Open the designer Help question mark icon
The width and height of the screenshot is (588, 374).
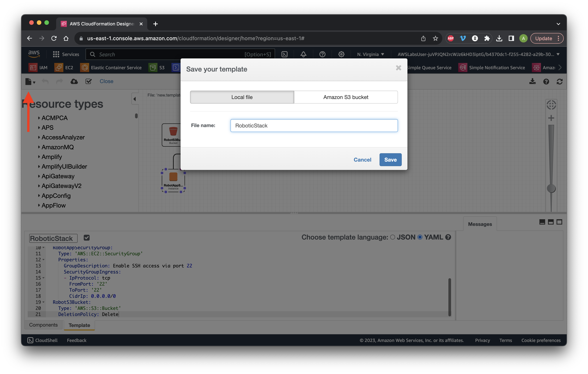pos(546,82)
